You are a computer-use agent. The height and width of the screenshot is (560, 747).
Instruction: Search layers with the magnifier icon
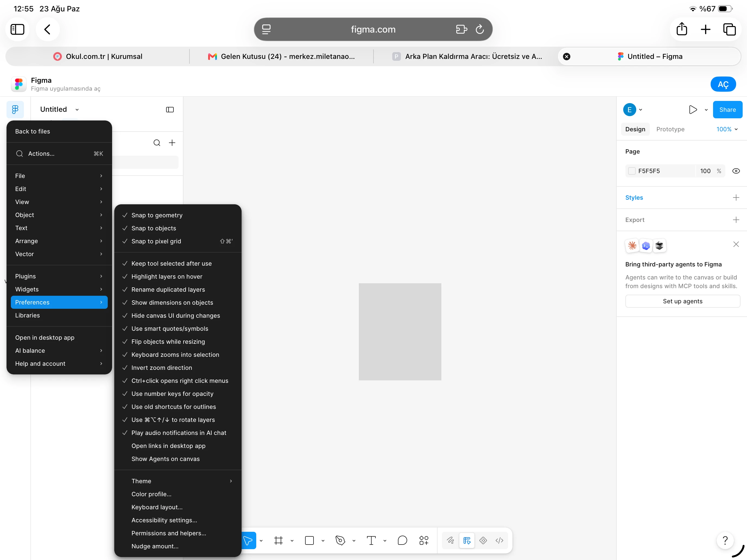[x=157, y=143]
